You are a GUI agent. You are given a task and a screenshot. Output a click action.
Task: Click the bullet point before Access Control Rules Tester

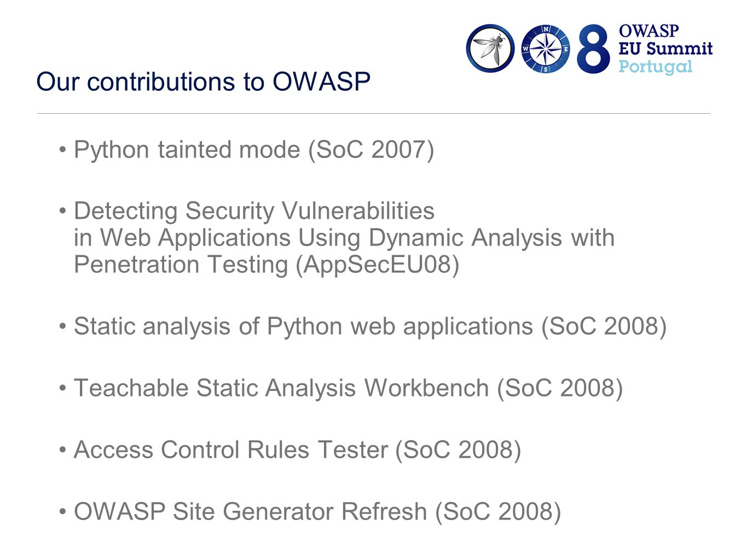tap(63, 450)
